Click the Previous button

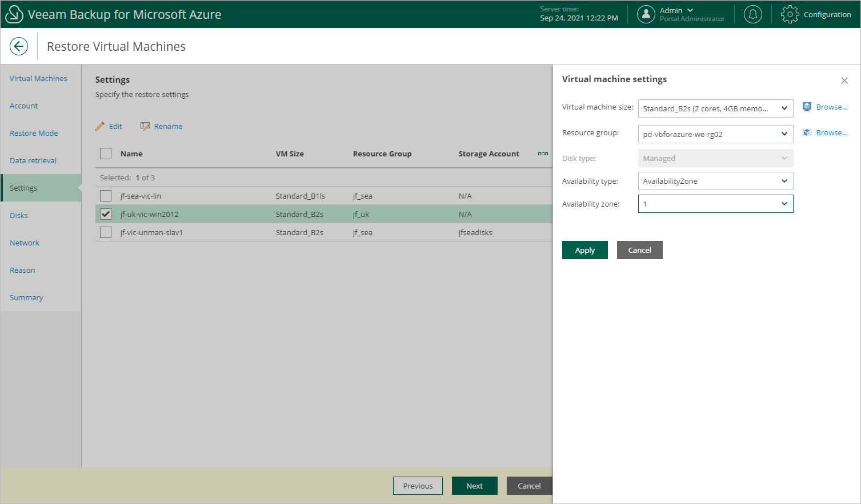418,486
